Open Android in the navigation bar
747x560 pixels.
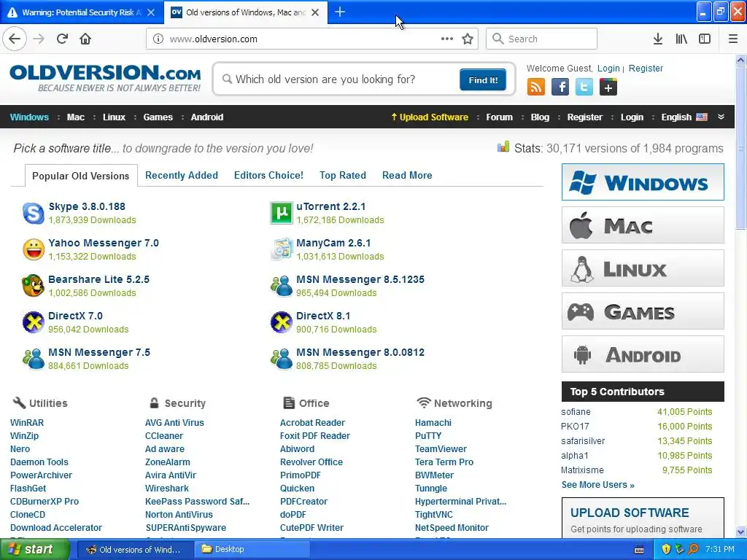point(206,117)
